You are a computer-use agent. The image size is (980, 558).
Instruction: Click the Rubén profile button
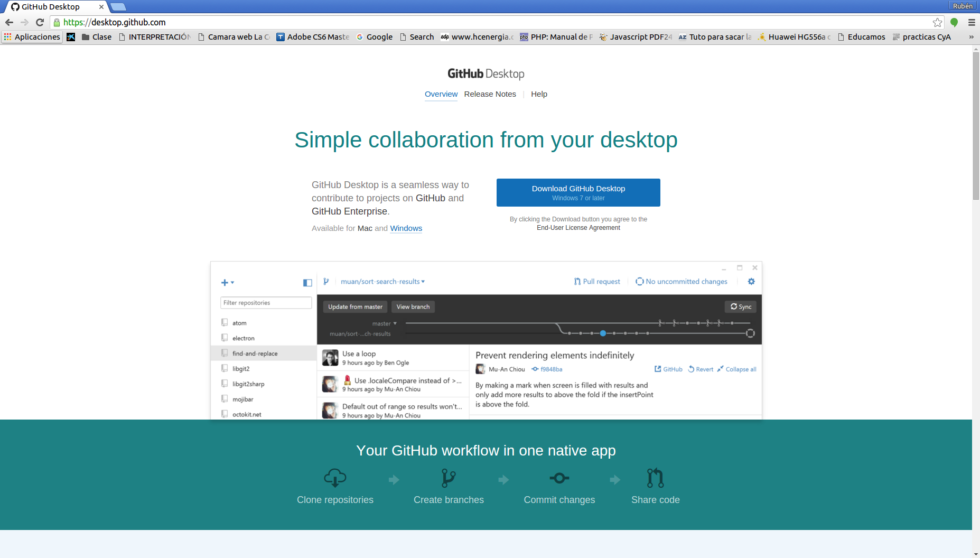[x=963, y=6]
